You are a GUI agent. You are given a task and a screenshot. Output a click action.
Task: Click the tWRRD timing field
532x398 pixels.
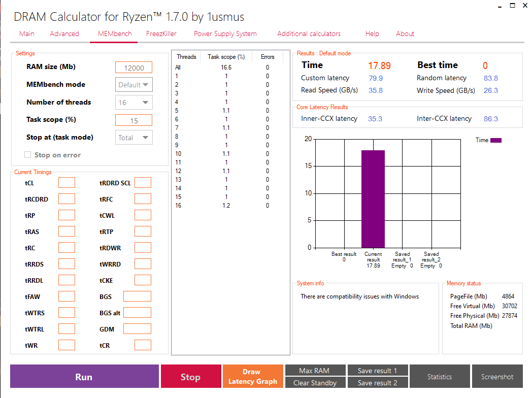tap(143, 264)
